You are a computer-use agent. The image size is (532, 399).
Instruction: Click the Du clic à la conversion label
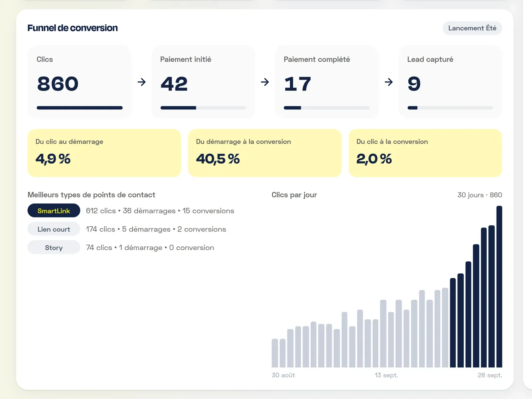pos(392,142)
